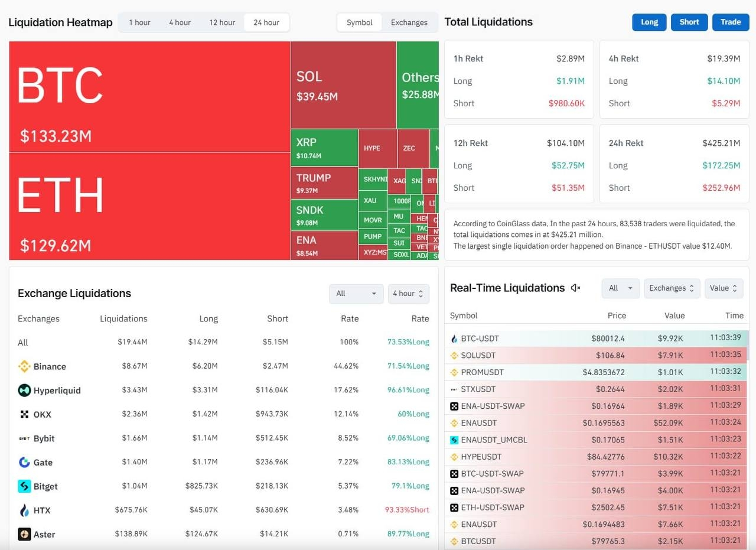Image resolution: width=756 pixels, height=550 pixels.
Task: Select the 1 hour heatmap range
Action: [x=139, y=22]
